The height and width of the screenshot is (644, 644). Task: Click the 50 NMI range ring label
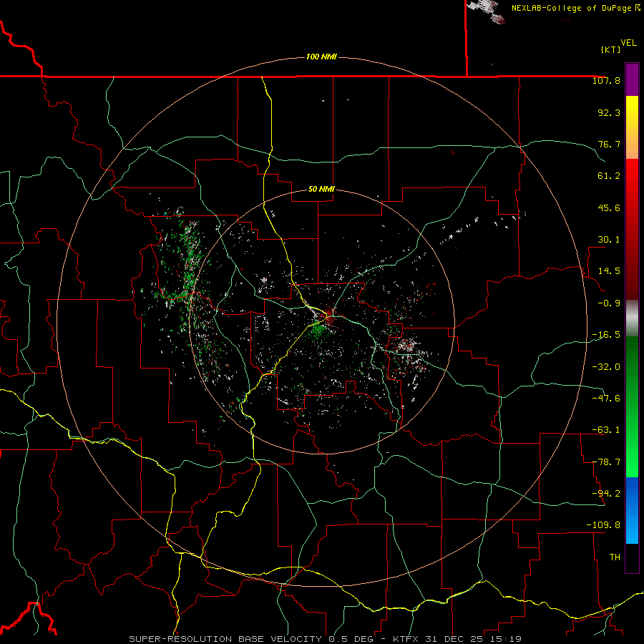tap(321, 189)
